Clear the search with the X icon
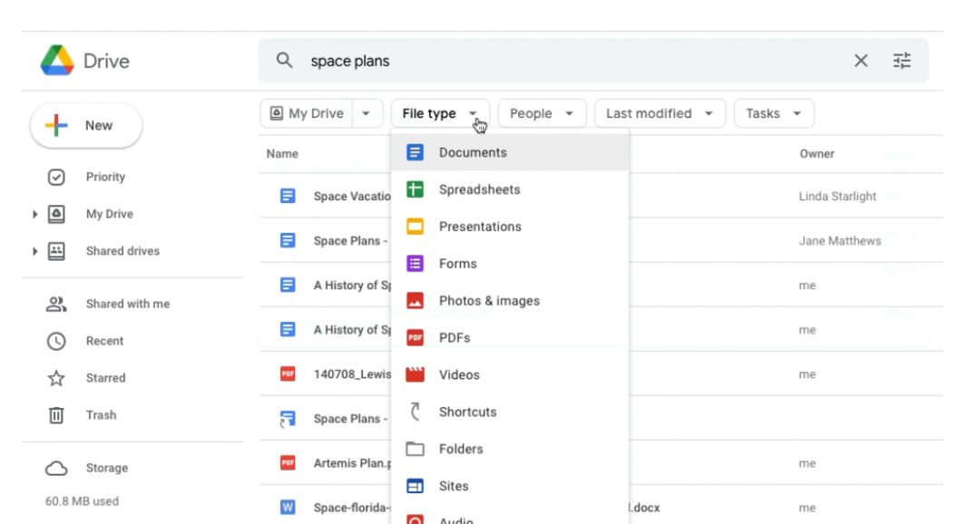The width and height of the screenshot is (980, 524). click(x=860, y=61)
